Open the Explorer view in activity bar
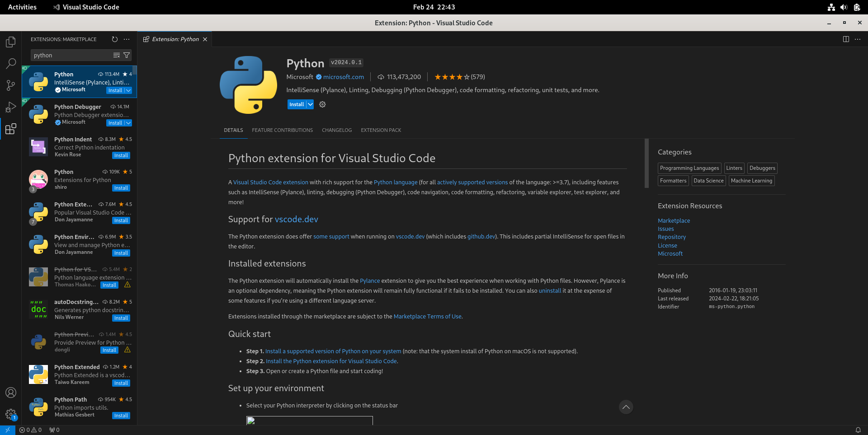Image resolution: width=868 pixels, height=435 pixels. click(x=11, y=42)
